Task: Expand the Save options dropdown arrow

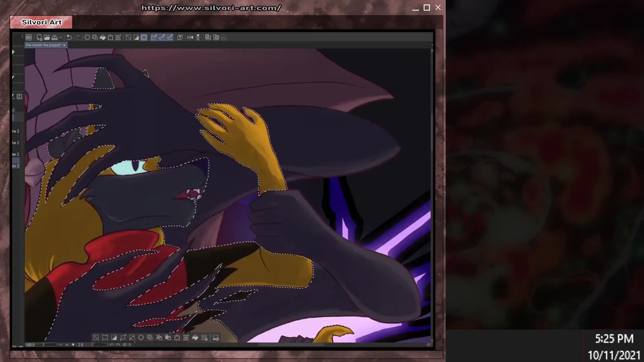Action: tap(60, 37)
